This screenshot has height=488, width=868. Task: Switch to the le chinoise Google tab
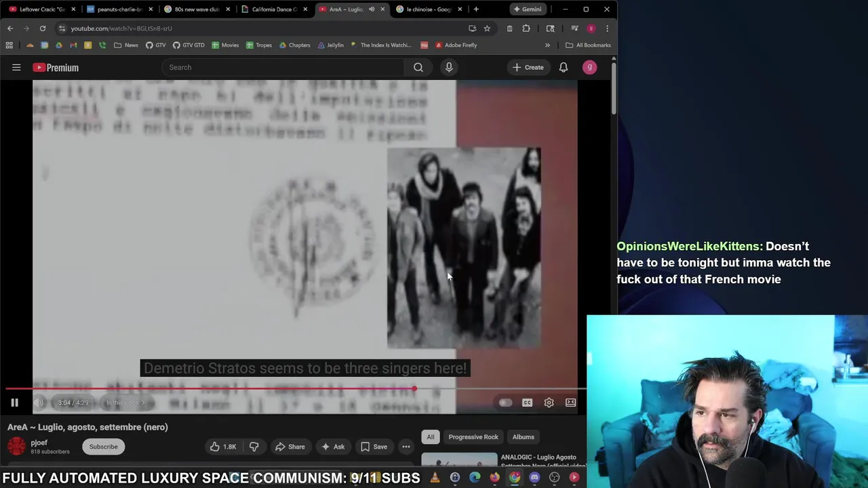tap(429, 9)
